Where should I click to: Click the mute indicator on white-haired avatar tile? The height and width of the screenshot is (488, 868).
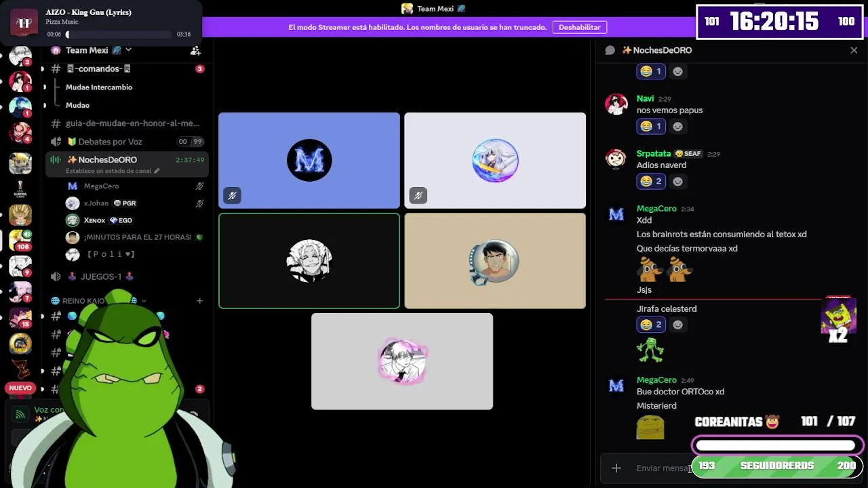418,196
